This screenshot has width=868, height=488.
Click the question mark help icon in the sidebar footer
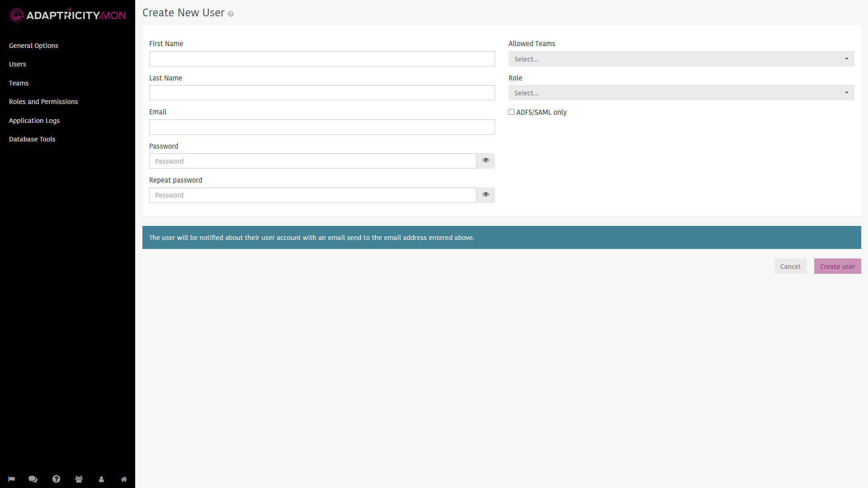click(56, 479)
